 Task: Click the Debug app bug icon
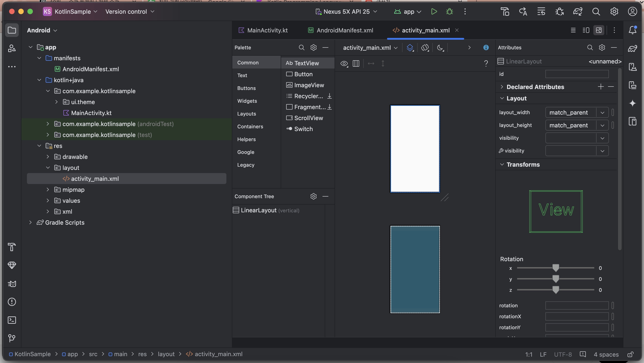click(449, 11)
